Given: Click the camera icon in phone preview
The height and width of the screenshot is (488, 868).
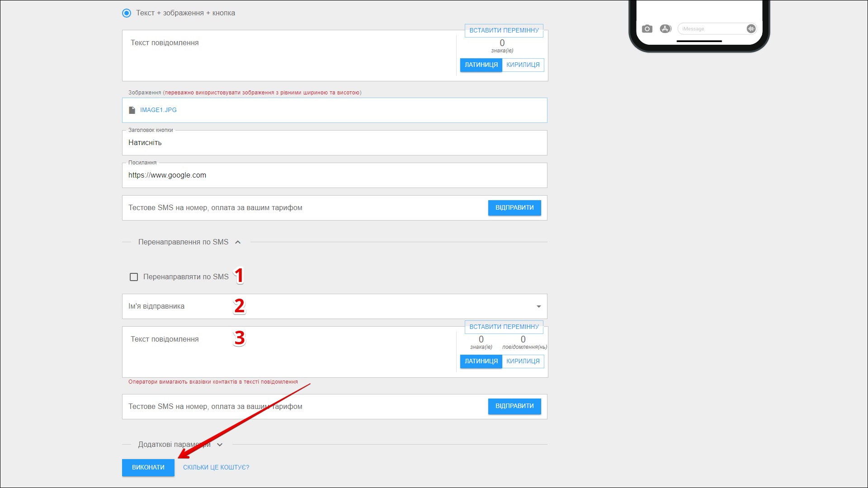Looking at the screenshot, I should (647, 29).
